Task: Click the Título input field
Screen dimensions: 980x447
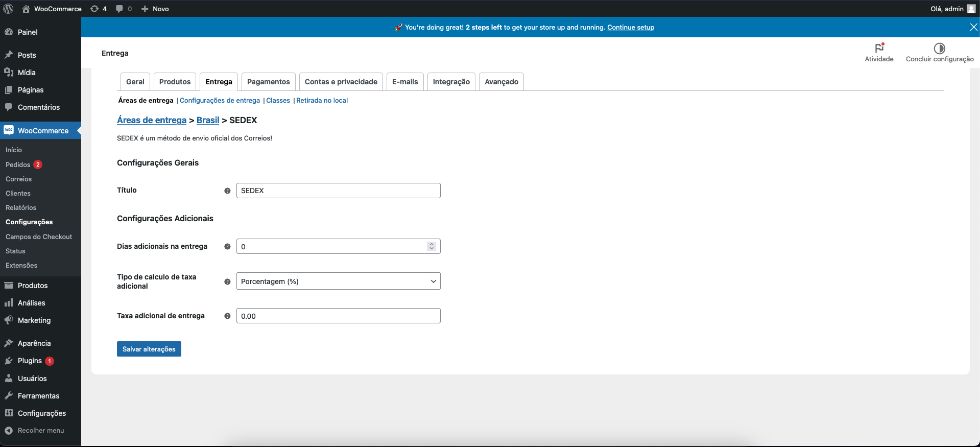Action: pyautogui.click(x=338, y=191)
